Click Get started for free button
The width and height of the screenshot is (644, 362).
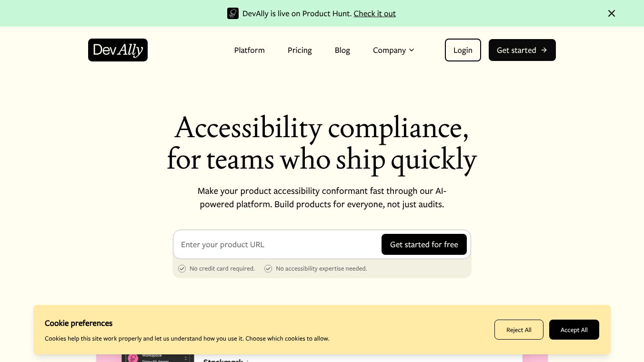(x=424, y=244)
